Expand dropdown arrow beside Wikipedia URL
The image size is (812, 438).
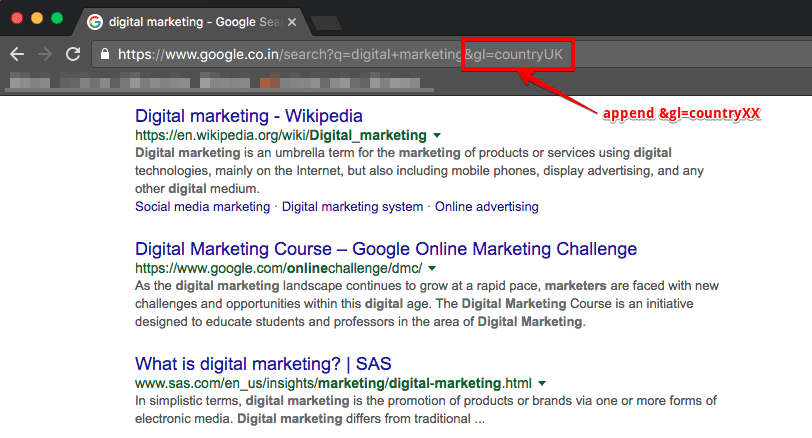[x=437, y=135]
